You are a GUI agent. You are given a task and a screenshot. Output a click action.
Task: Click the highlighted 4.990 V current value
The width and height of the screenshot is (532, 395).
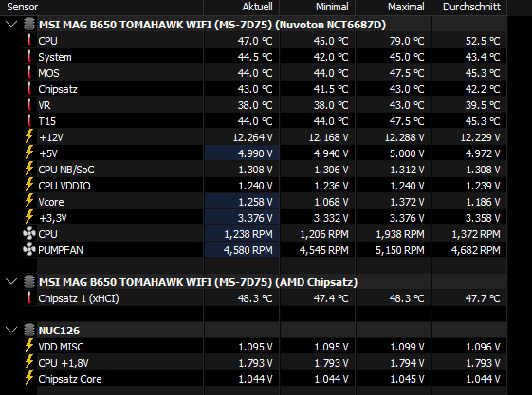[x=255, y=153]
